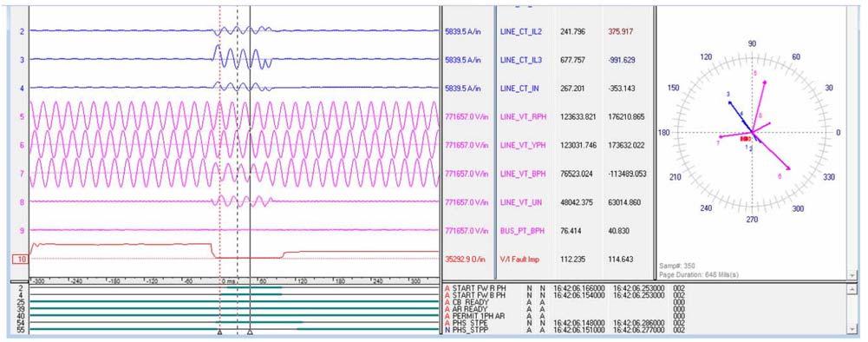Image resolution: width=868 pixels, height=342 pixels.
Task: Select analog channel number 8 label
Action: tap(22, 202)
